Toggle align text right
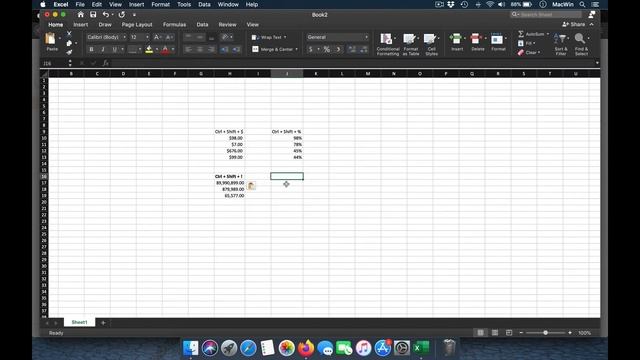The image size is (640, 360). point(211,49)
